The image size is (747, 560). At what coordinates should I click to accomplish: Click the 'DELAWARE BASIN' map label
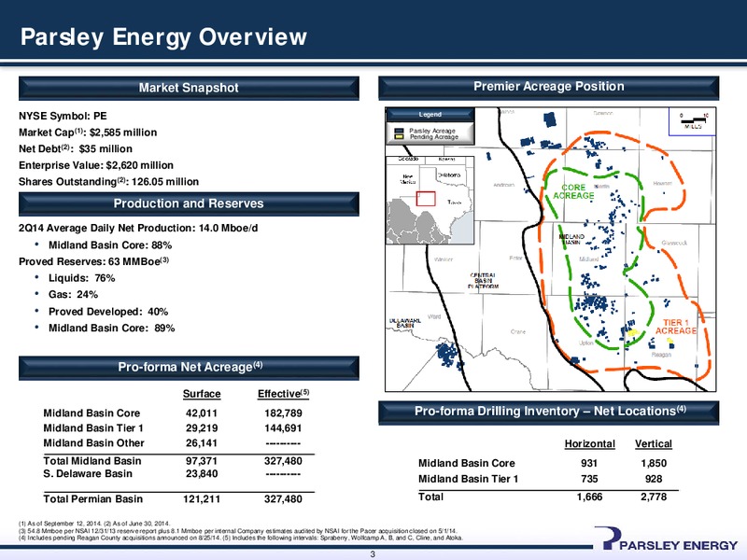coord(405,323)
